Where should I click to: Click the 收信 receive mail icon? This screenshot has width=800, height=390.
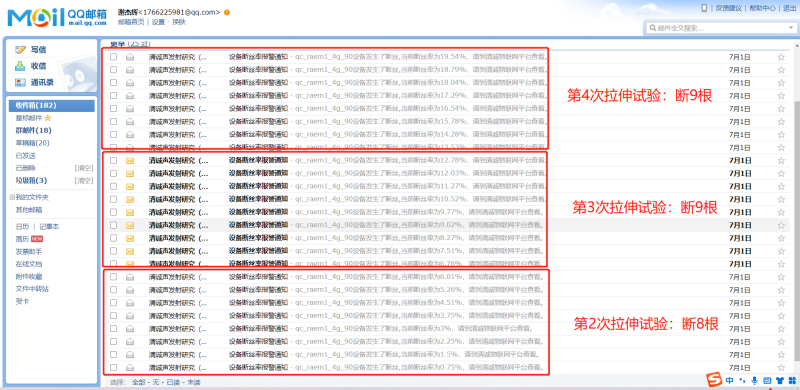20,66
